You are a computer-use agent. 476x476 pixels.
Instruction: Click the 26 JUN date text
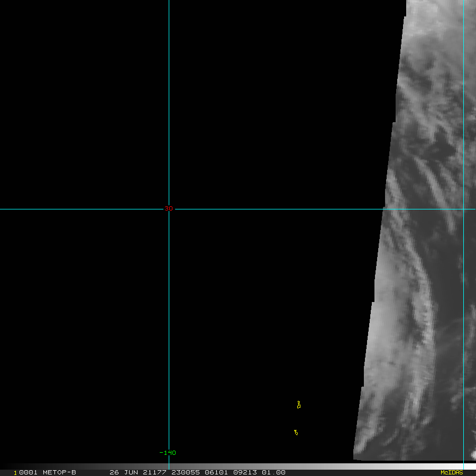pos(123,472)
